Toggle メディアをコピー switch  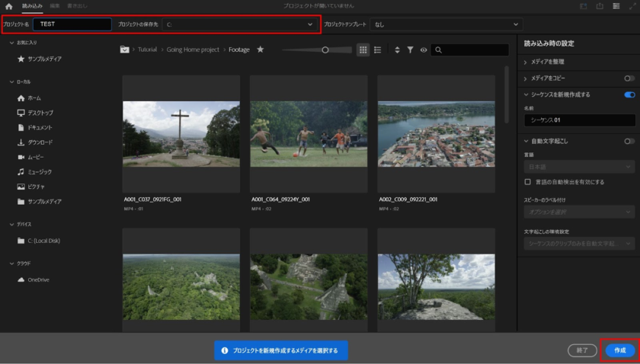tap(629, 78)
